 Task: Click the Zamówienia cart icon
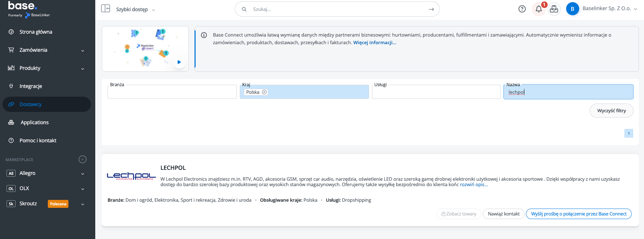(11, 50)
